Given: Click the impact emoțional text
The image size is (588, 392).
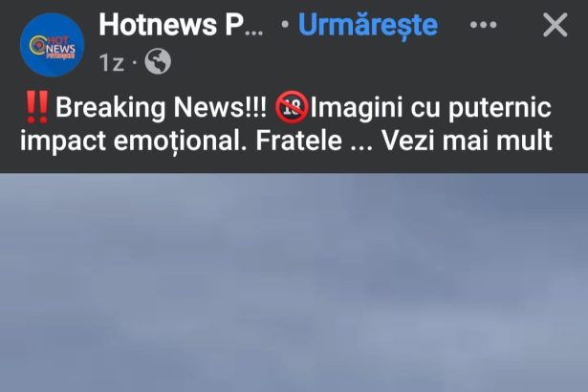Looking at the screenshot, I should point(134,142).
